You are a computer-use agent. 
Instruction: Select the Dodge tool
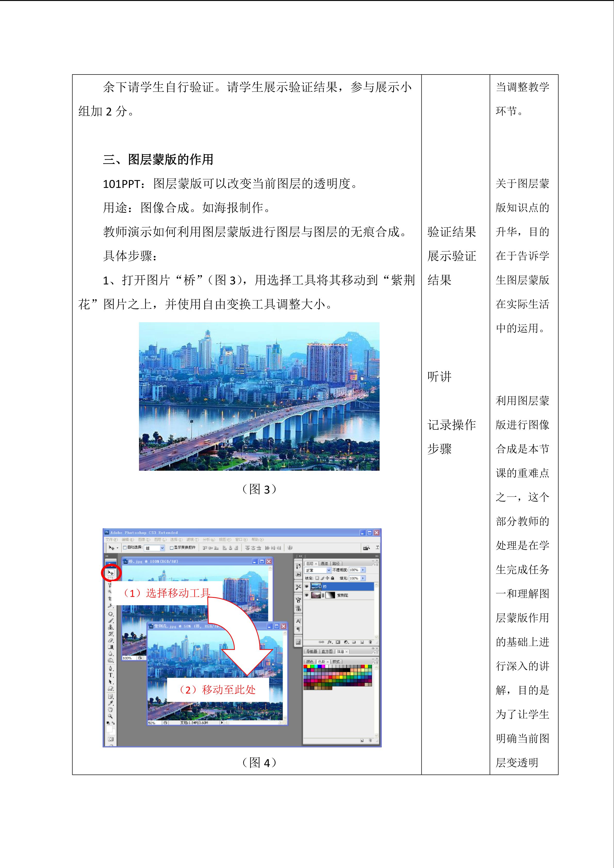(x=111, y=660)
